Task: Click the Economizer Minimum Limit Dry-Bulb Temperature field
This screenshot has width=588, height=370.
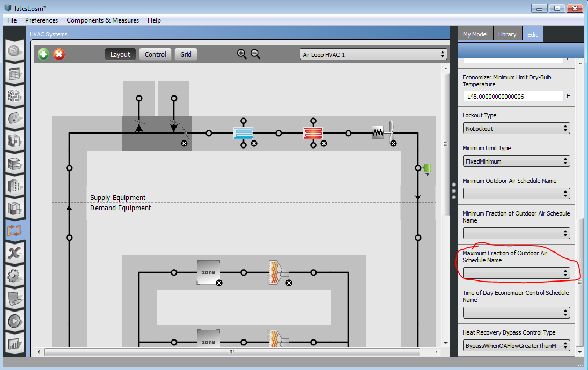Action: click(x=513, y=97)
